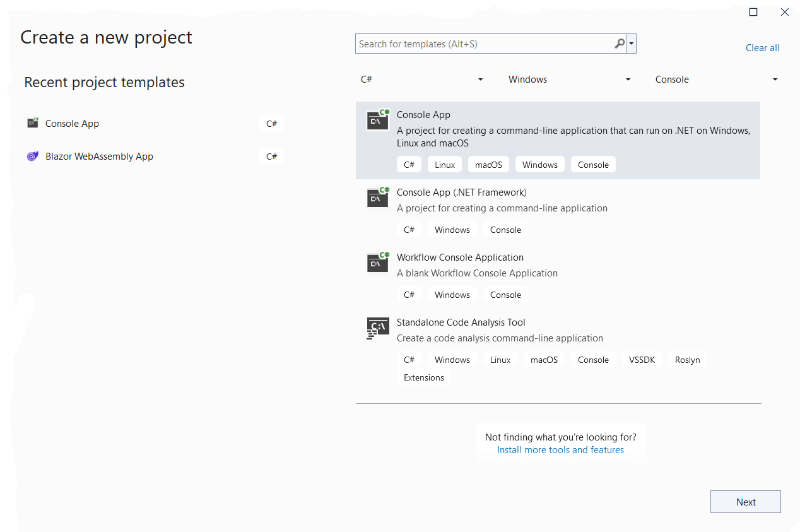The image size is (800, 532).
Task: Click recent Blazor WebAssembly App icon
Action: (x=33, y=156)
